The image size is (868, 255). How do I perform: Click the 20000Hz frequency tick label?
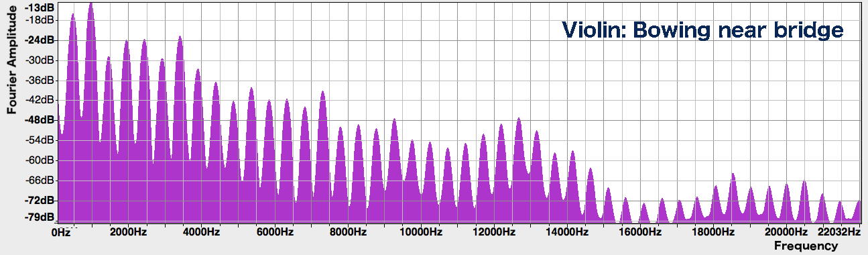tap(787, 232)
